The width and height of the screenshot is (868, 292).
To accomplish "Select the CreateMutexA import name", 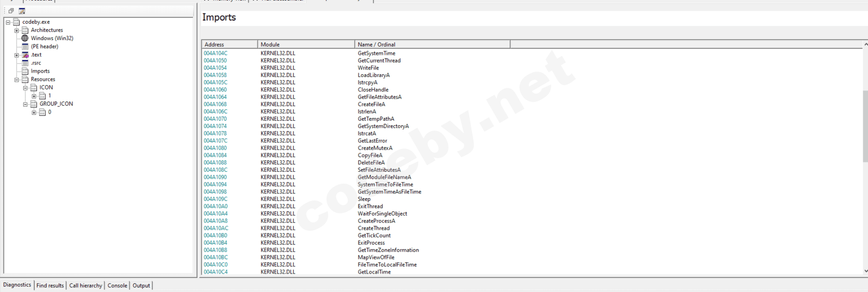I will (375, 148).
